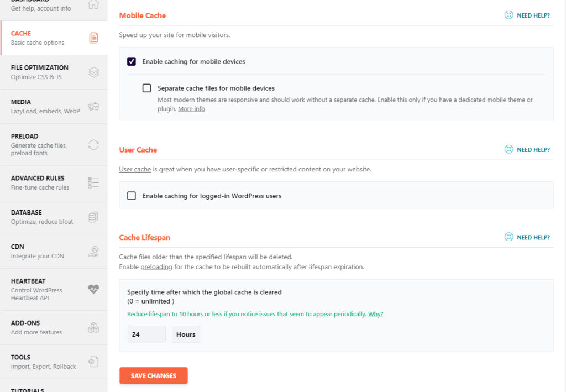Enable separate cache files for mobile devices

click(x=146, y=88)
